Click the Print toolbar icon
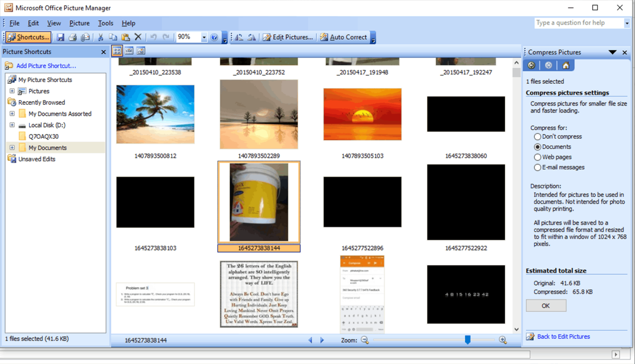 73,37
